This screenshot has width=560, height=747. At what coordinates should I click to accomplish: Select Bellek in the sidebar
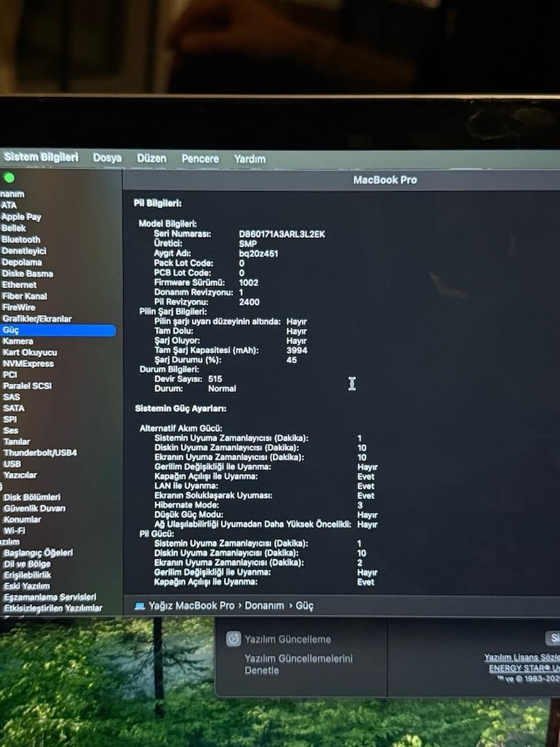[x=13, y=228]
